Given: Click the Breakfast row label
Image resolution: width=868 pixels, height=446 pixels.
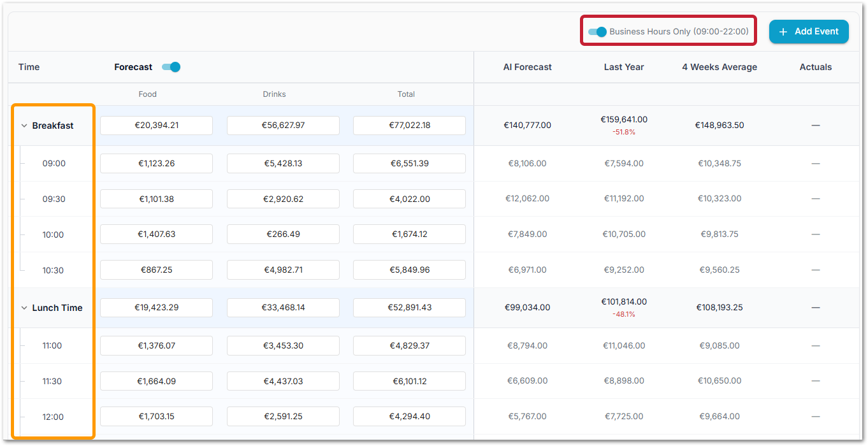Looking at the screenshot, I should tap(53, 126).
